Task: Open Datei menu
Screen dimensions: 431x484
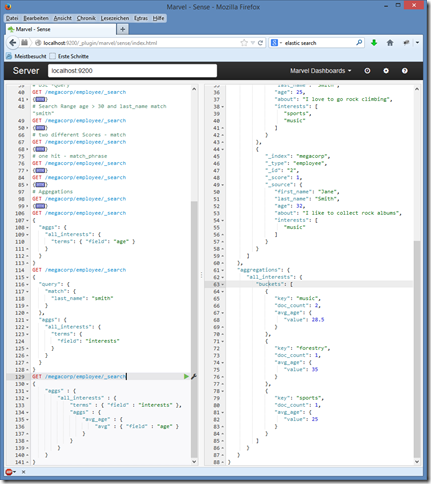Action: click(12, 18)
